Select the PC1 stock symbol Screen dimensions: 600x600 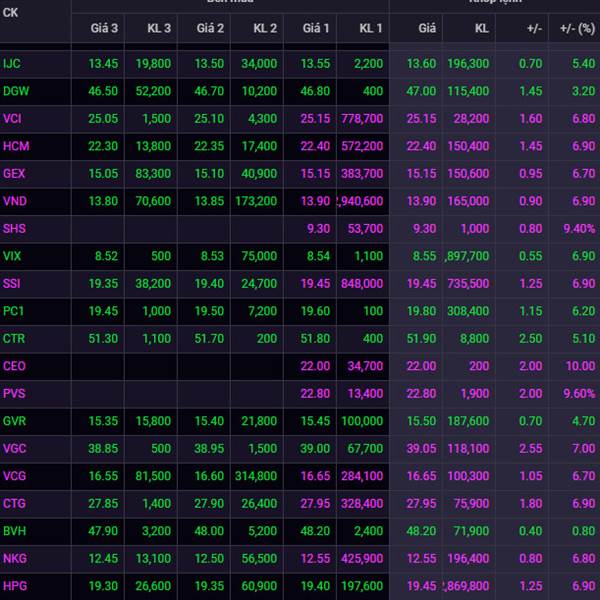(x=13, y=311)
